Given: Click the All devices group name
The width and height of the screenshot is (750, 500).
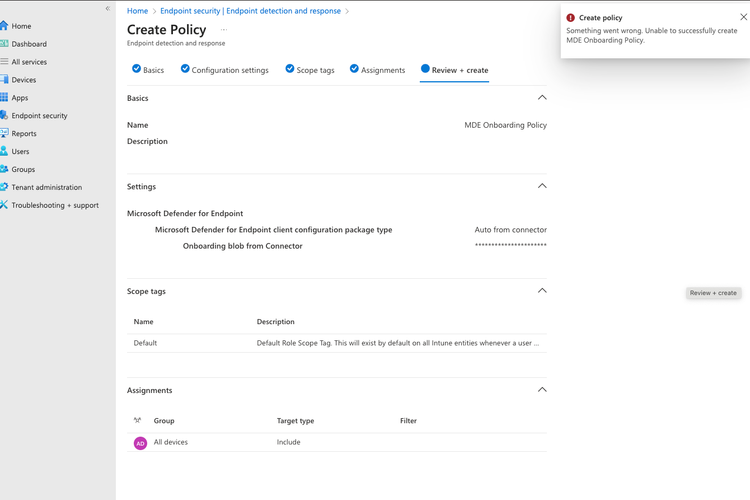Looking at the screenshot, I should pyautogui.click(x=170, y=442).
